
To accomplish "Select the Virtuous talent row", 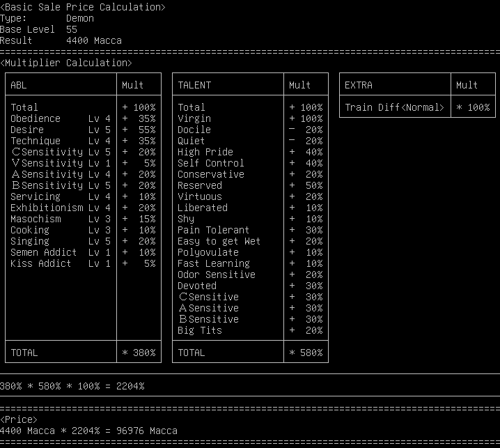I will pyautogui.click(x=250, y=196).
